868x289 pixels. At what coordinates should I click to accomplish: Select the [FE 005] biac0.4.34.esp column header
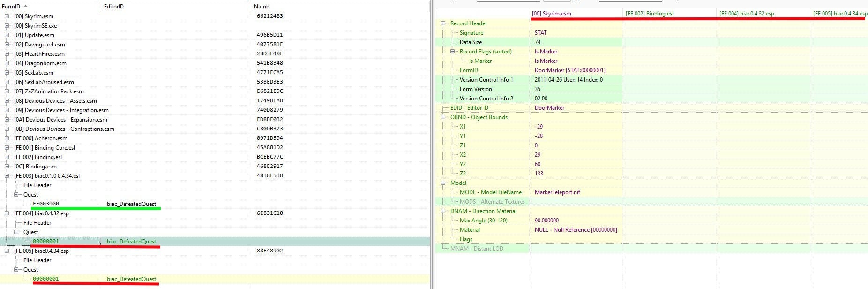pos(839,13)
